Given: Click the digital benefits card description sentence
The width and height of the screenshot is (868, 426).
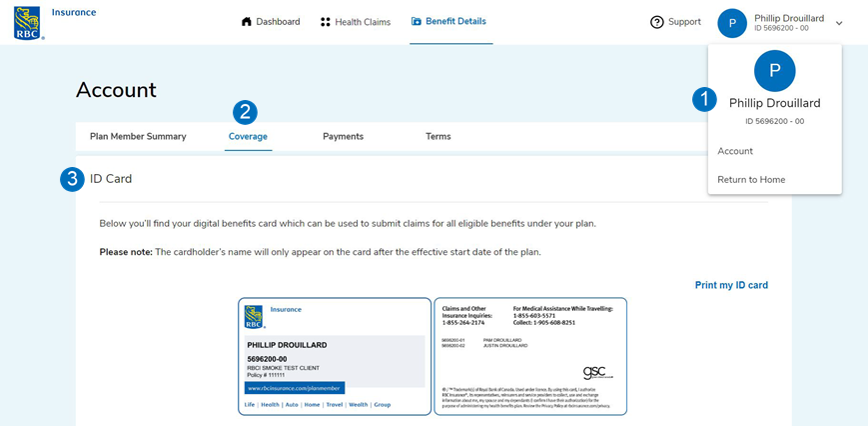Looking at the screenshot, I should click(348, 224).
